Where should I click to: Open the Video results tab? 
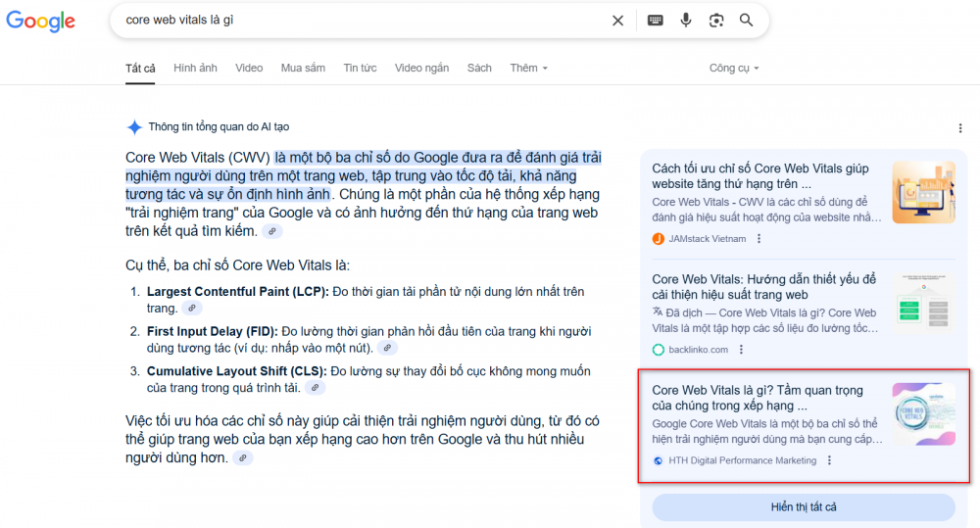(x=249, y=69)
